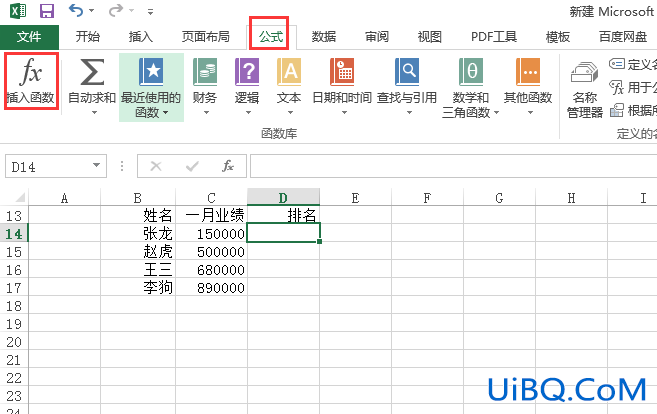Click the Save icon in quick access toolbar

point(47,10)
